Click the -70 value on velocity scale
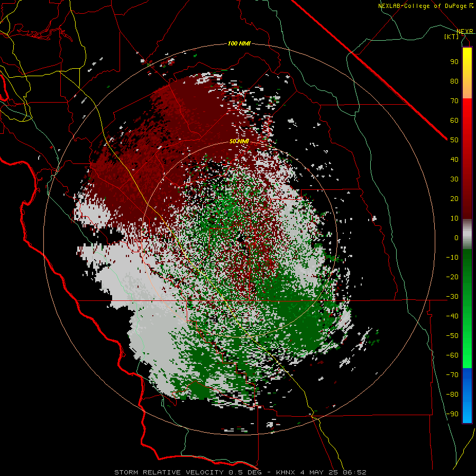 452,375
